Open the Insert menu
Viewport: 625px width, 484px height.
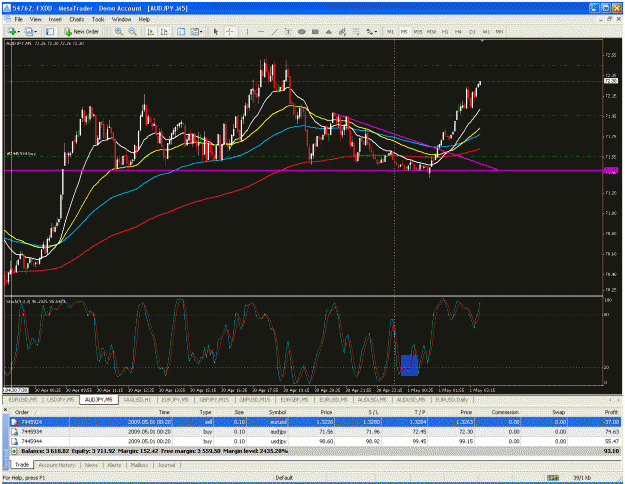[x=55, y=19]
